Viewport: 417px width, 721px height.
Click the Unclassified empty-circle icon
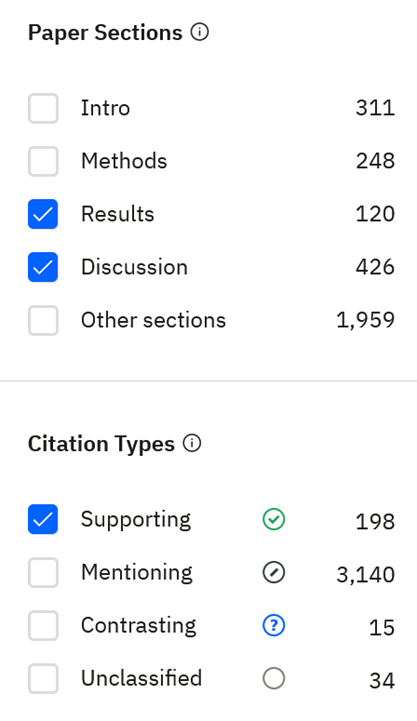coord(274,679)
